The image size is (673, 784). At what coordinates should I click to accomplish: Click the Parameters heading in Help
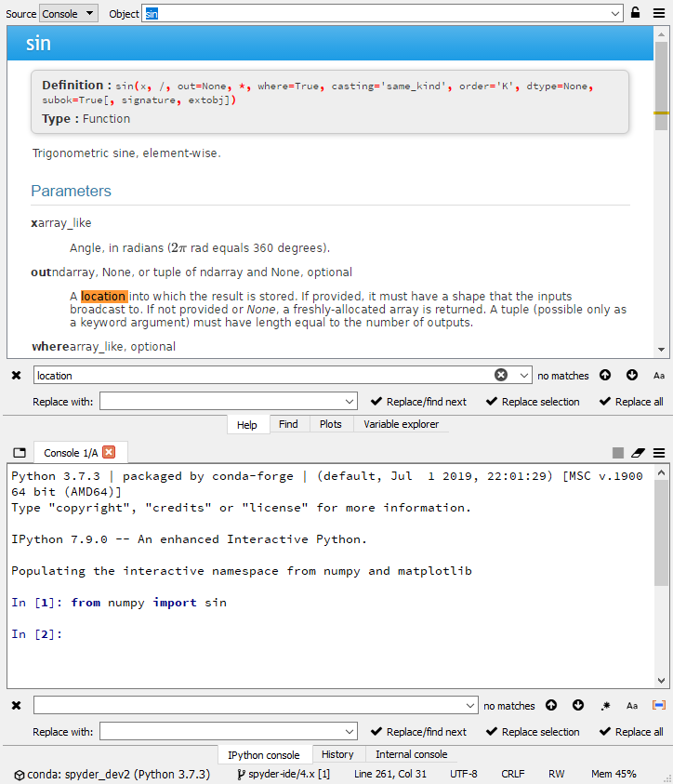pos(71,191)
